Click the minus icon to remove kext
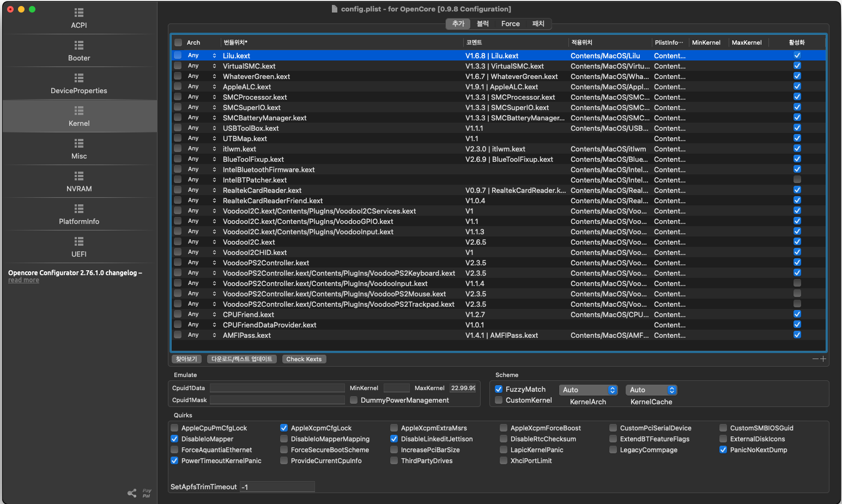Image resolution: width=842 pixels, height=504 pixels. point(815,359)
